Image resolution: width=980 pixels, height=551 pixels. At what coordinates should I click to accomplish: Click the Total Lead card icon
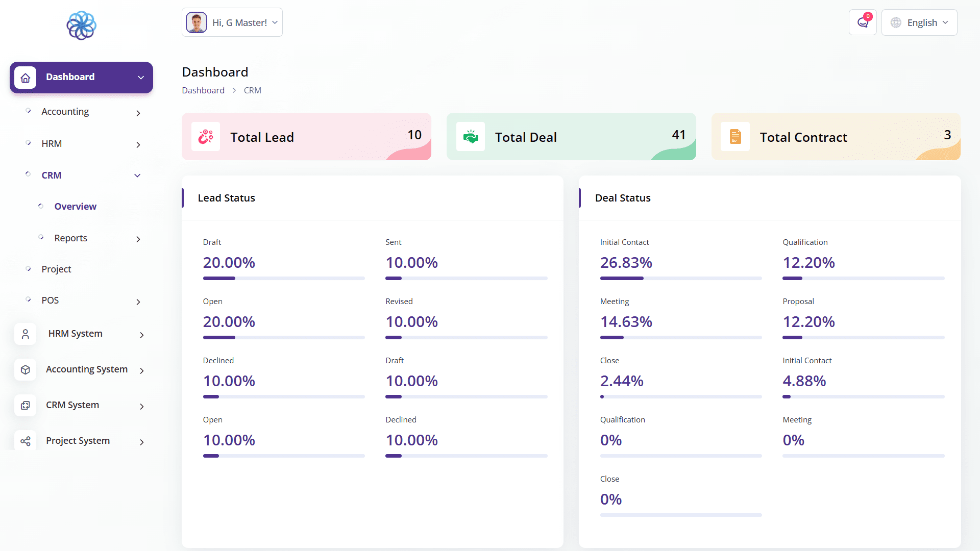(206, 137)
